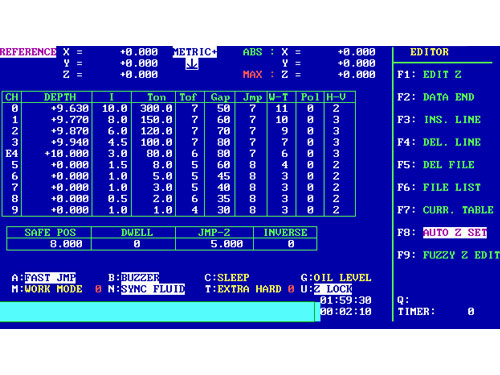Select Gap value 45 in row 6
The image size is (500, 375).
(x=224, y=176)
